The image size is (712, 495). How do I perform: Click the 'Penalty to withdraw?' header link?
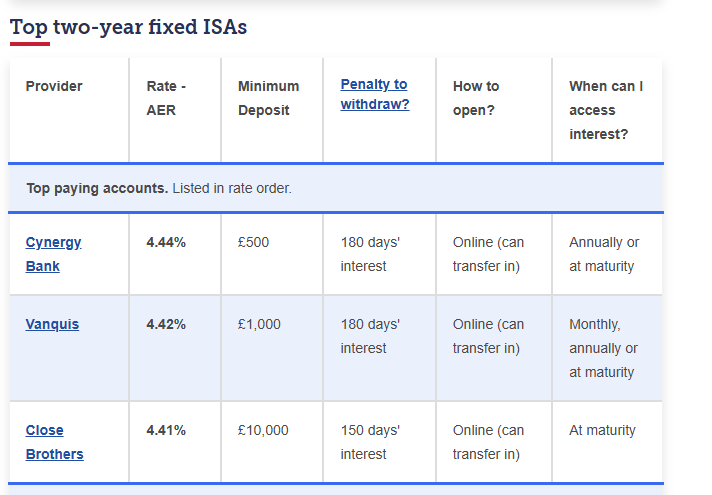(x=375, y=94)
